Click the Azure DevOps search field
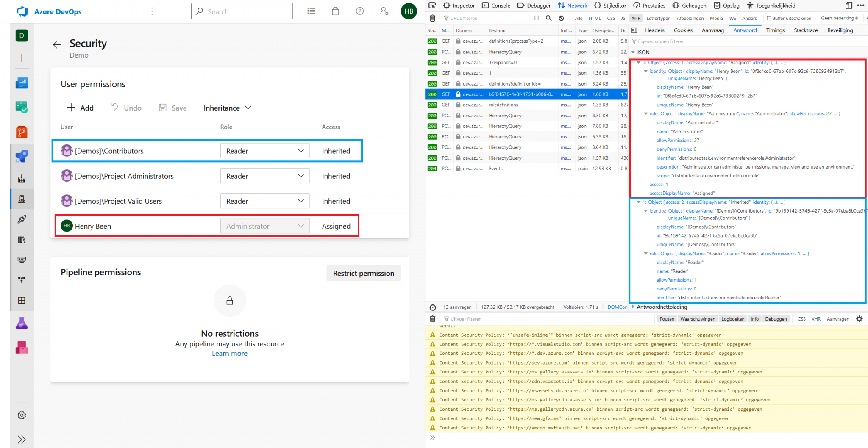 242,11
